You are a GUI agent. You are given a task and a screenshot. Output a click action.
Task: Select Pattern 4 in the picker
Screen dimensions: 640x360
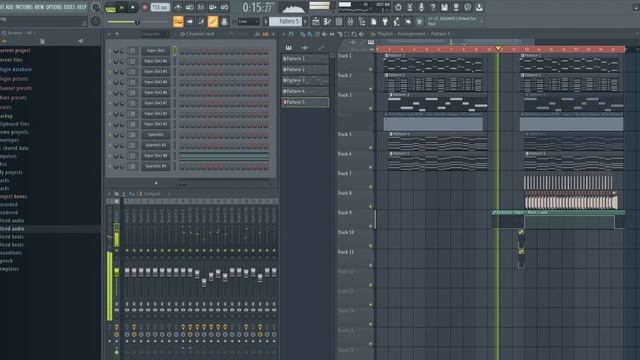click(x=305, y=91)
